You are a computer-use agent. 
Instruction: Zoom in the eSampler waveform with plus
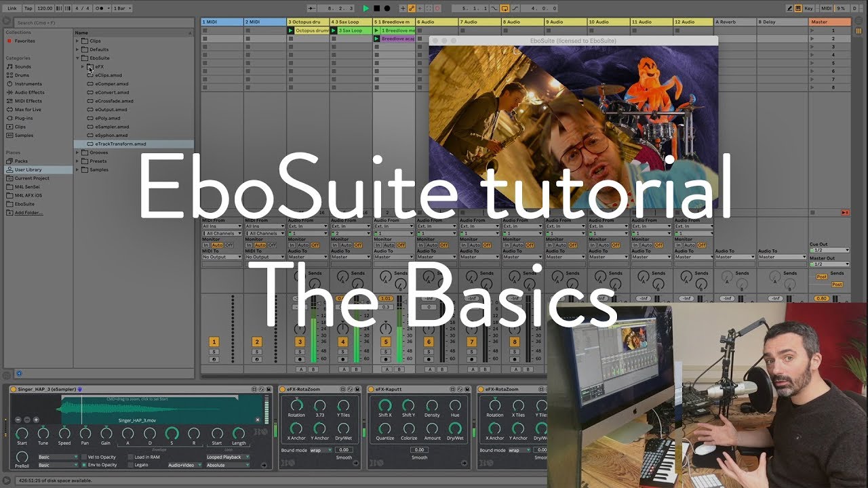point(36,420)
